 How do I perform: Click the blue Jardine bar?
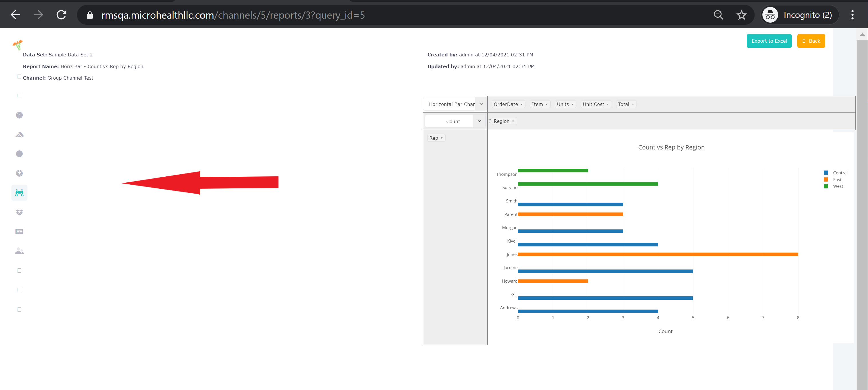[606, 271]
